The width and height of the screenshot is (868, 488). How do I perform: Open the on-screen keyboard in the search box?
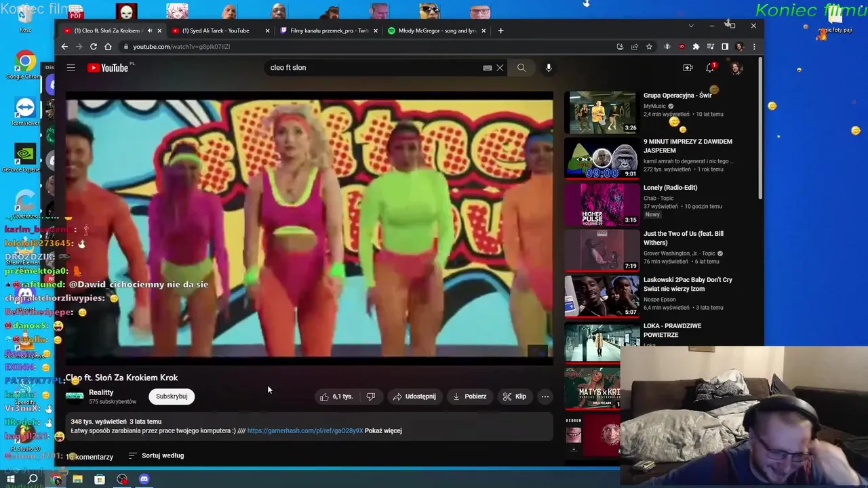487,68
